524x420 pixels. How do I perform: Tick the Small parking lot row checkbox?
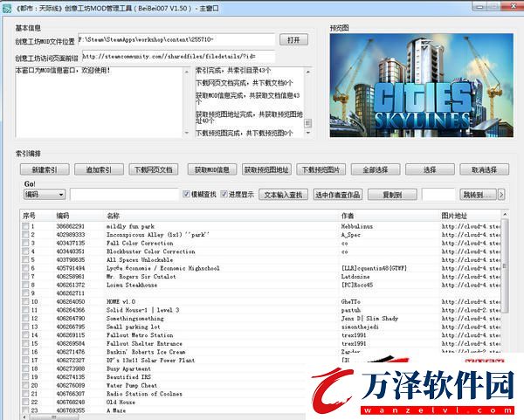[25, 327]
